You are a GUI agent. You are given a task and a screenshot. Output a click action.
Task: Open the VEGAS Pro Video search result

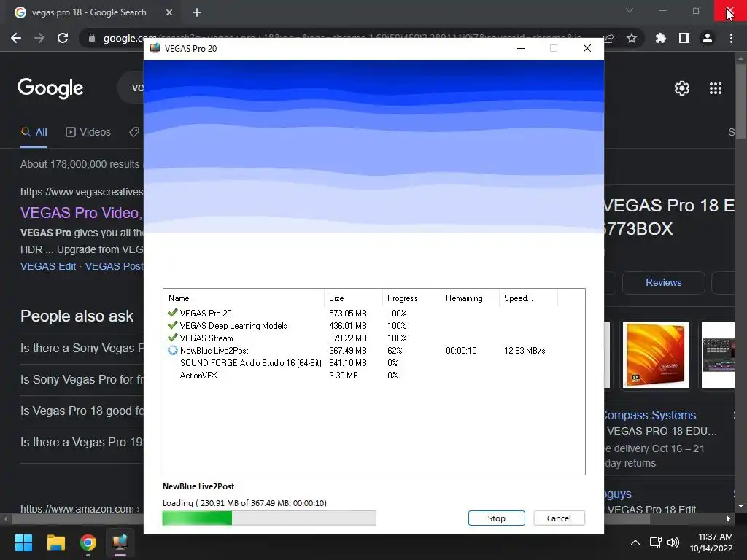[82, 213]
